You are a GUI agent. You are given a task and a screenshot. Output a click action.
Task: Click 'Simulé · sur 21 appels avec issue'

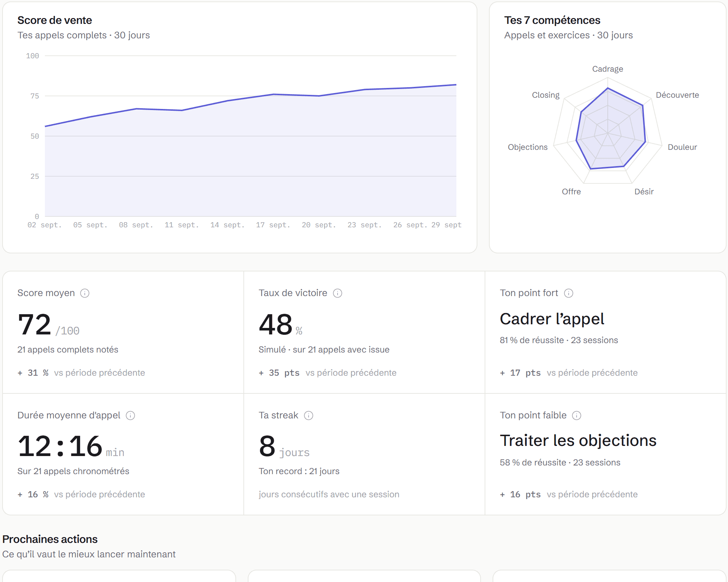[x=324, y=350]
